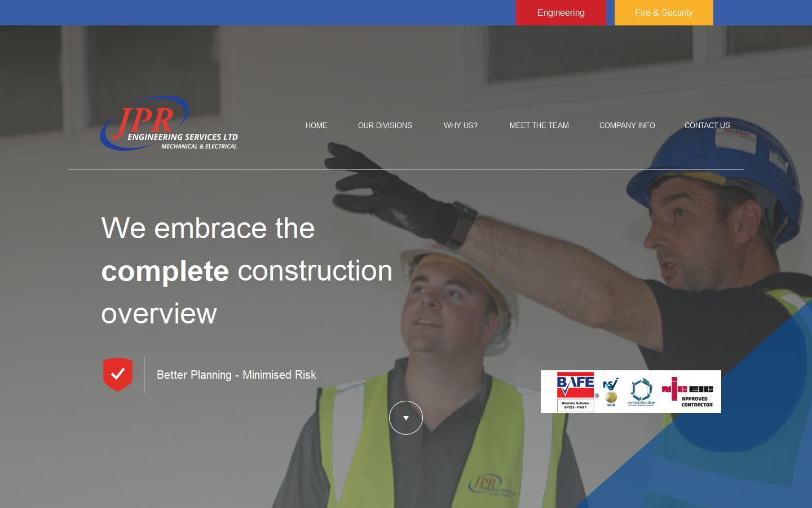
Task: Click the WHY US? link
Action: [460, 125]
